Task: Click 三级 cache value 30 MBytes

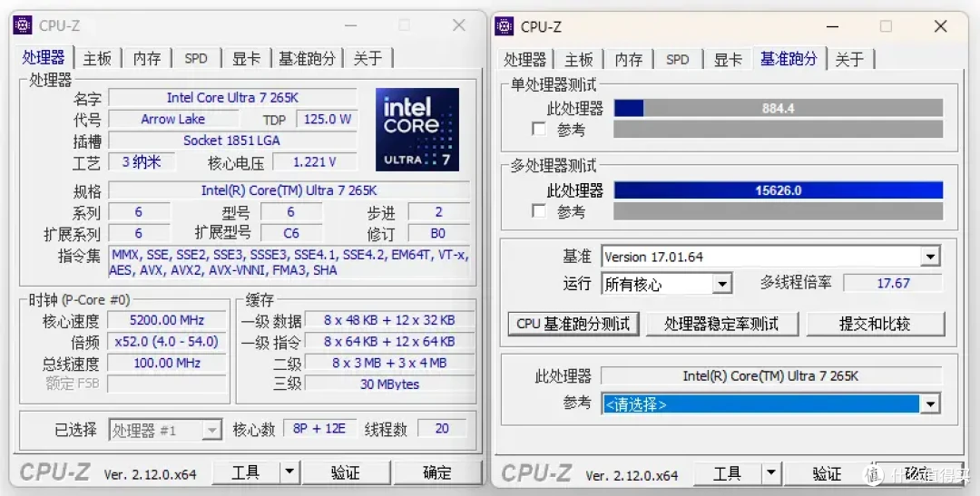Action: (388, 384)
